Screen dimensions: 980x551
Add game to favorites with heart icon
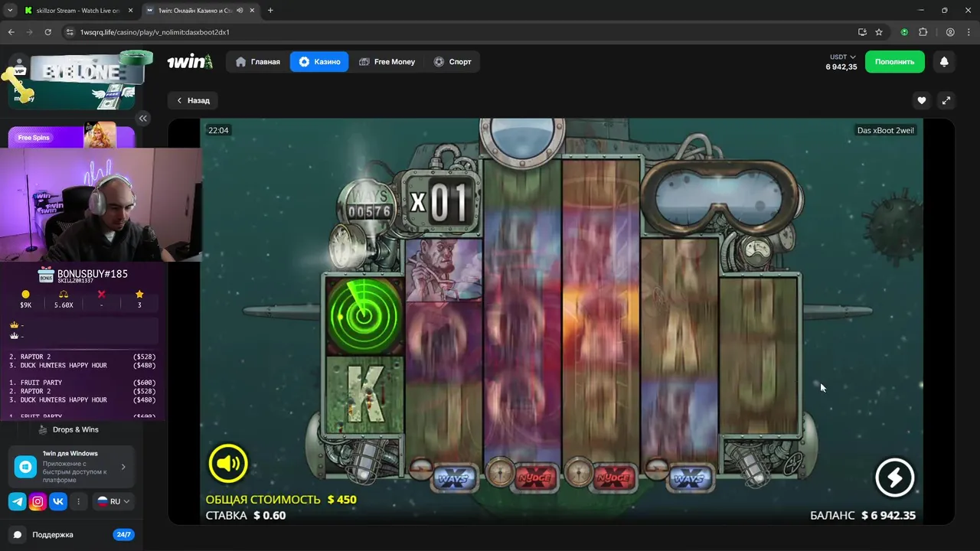(x=922, y=100)
